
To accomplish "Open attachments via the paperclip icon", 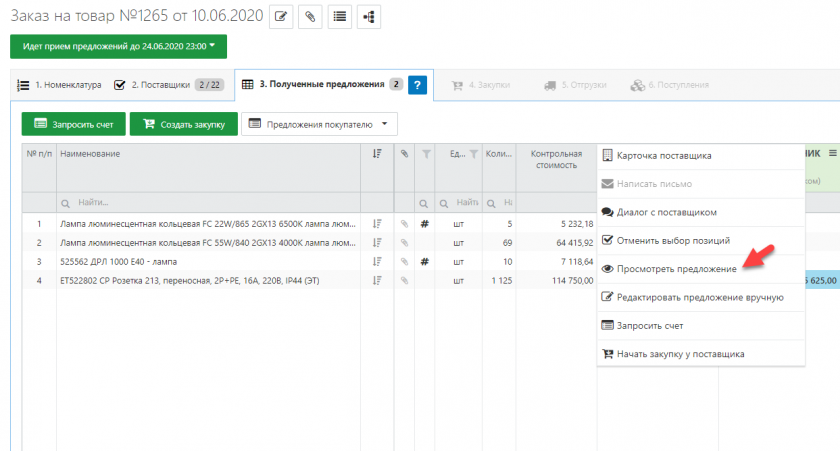I will pyautogui.click(x=311, y=16).
